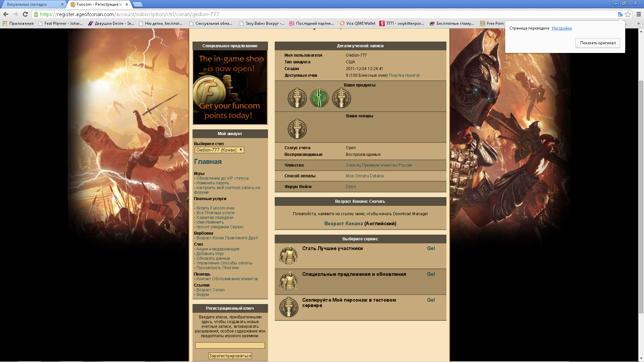Click the green product medallion icon
The image size is (644, 362).
tap(319, 98)
